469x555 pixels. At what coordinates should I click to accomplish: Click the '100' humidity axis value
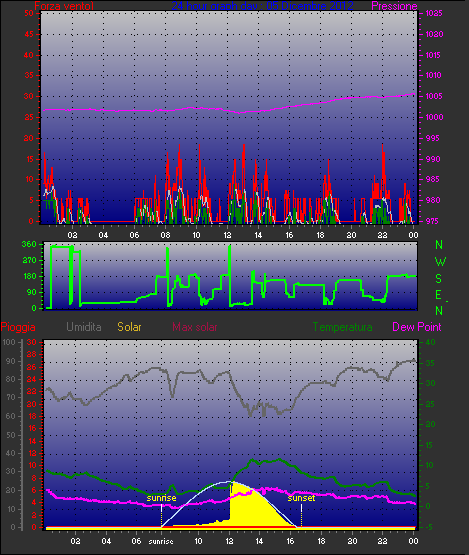(x=8, y=342)
